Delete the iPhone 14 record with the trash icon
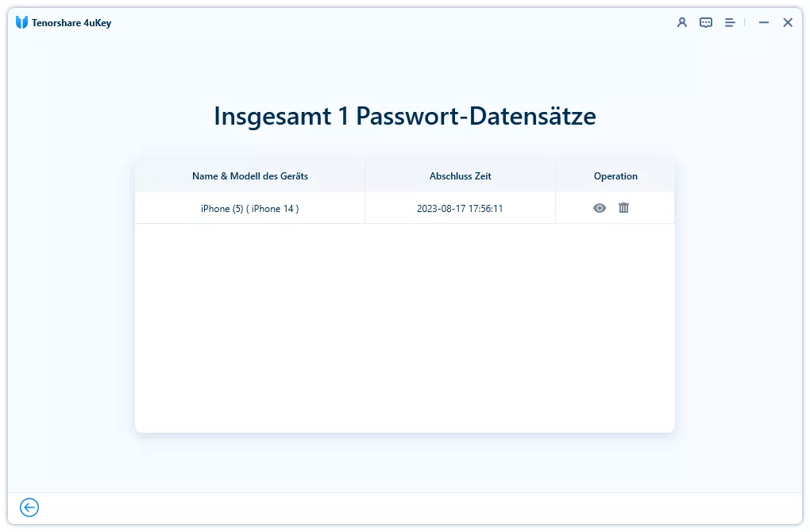The height and width of the screenshot is (532, 810). (x=623, y=207)
